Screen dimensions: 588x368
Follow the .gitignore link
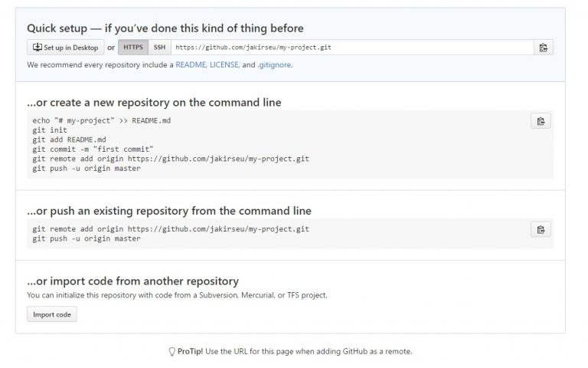click(x=273, y=65)
